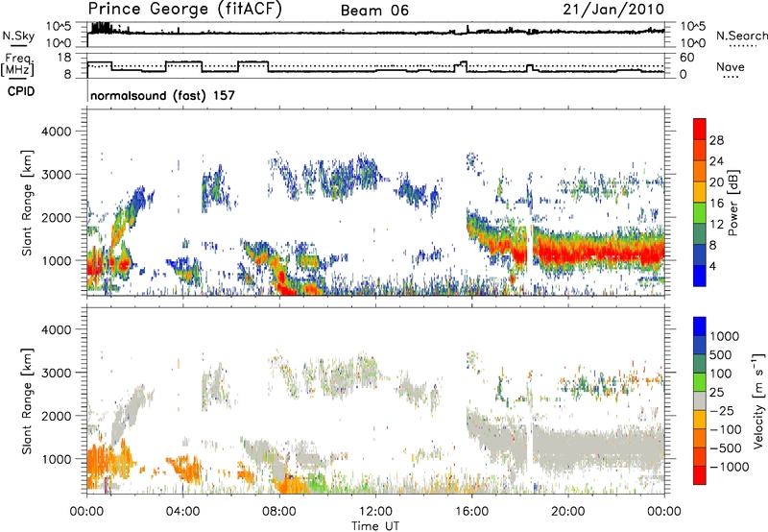The image size is (768, 532).
Task: Click the '4000' tick on power panel
Action: coord(57,132)
